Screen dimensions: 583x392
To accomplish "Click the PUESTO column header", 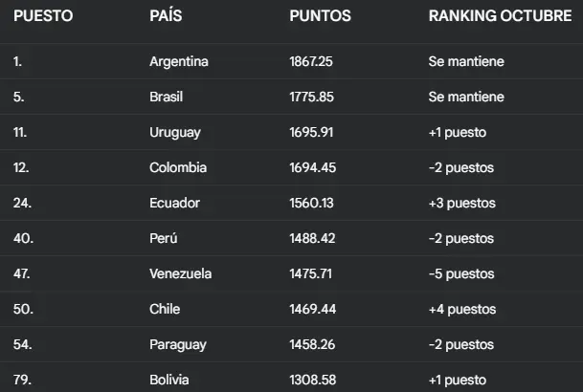I will tap(43, 16).
